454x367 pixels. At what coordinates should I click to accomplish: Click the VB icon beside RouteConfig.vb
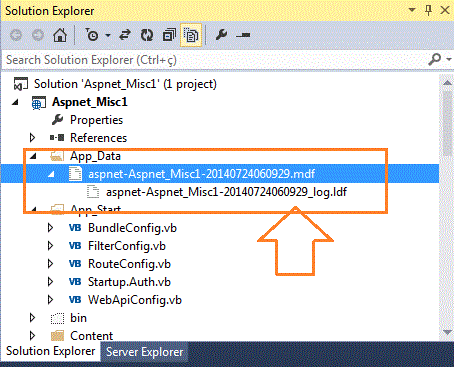[75, 264]
